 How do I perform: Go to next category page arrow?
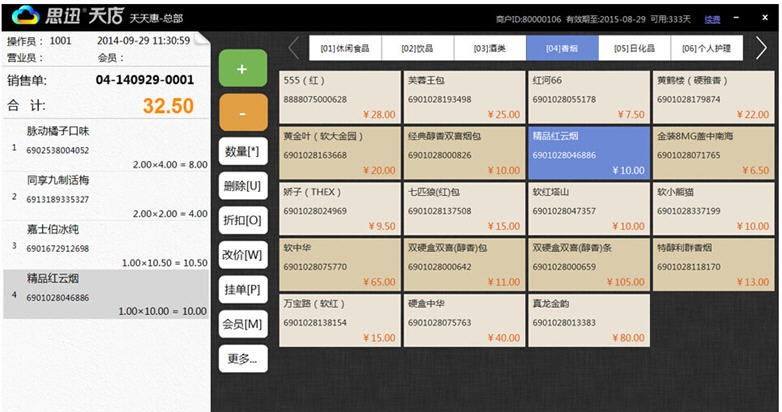761,48
